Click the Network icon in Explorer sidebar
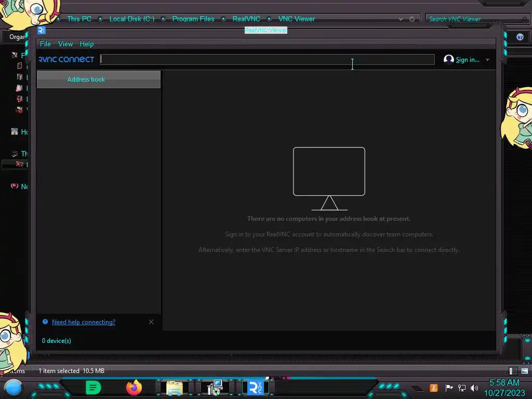Image resolution: width=532 pixels, height=399 pixels. pyautogui.click(x=14, y=186)
